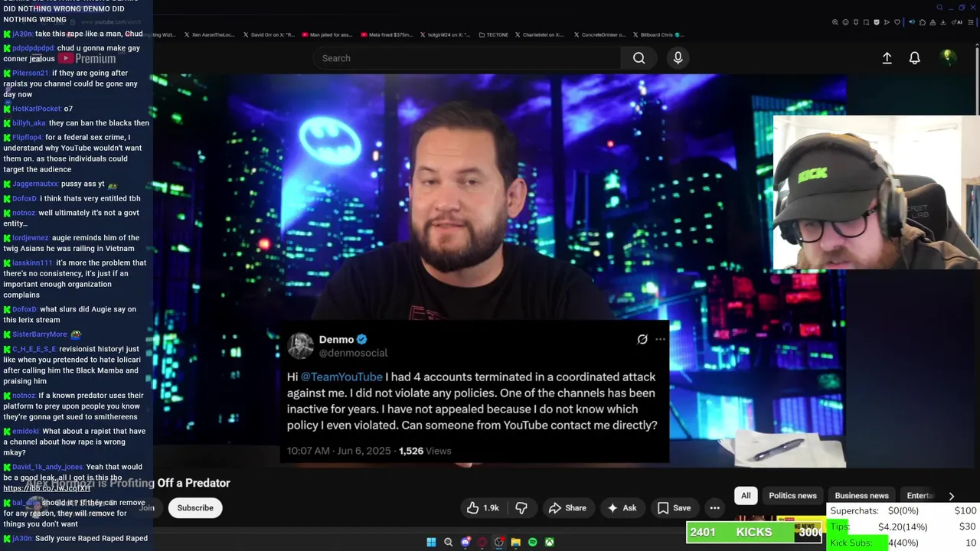Open the ad blocker shield icon
Image resolution: width=980 pixels, height=551 pixels.
(x=877, y=22)
